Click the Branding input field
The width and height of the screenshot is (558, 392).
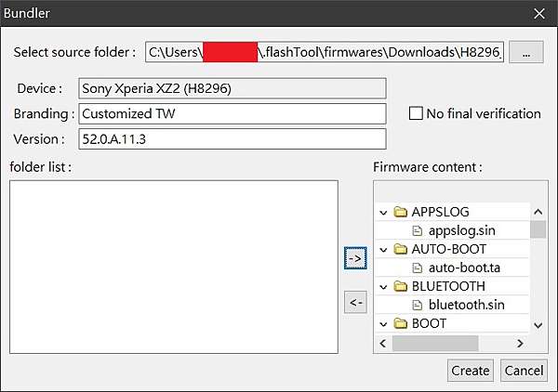tap(232, 113)
